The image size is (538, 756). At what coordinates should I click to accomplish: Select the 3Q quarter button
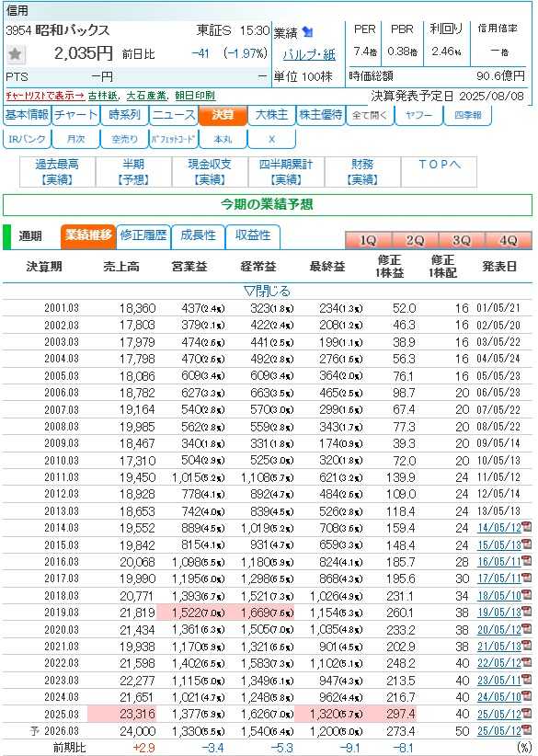462,240
